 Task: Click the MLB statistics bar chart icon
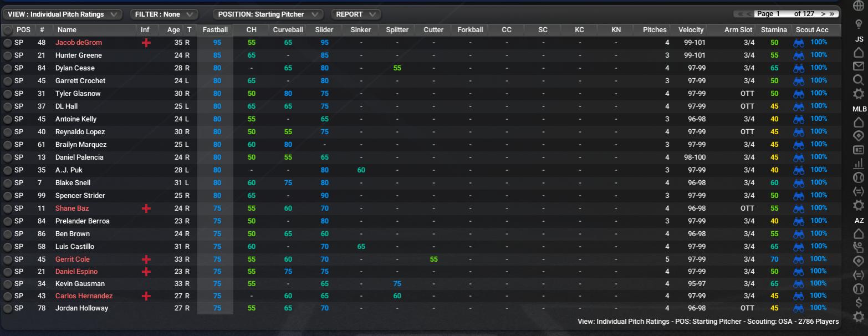tap(859, 164)
